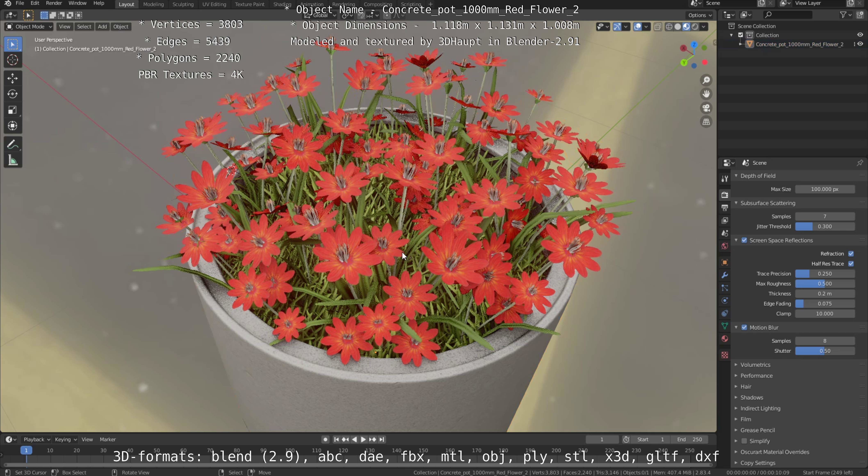Select the Transform tool
This screenshot has width=868, height=476.
click(13, 126)
